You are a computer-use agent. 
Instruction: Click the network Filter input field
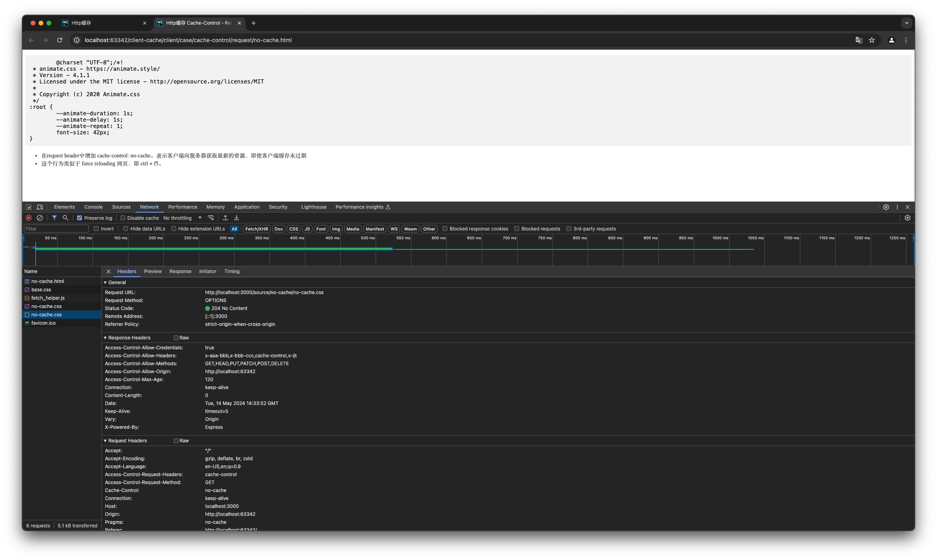(56, 229)
